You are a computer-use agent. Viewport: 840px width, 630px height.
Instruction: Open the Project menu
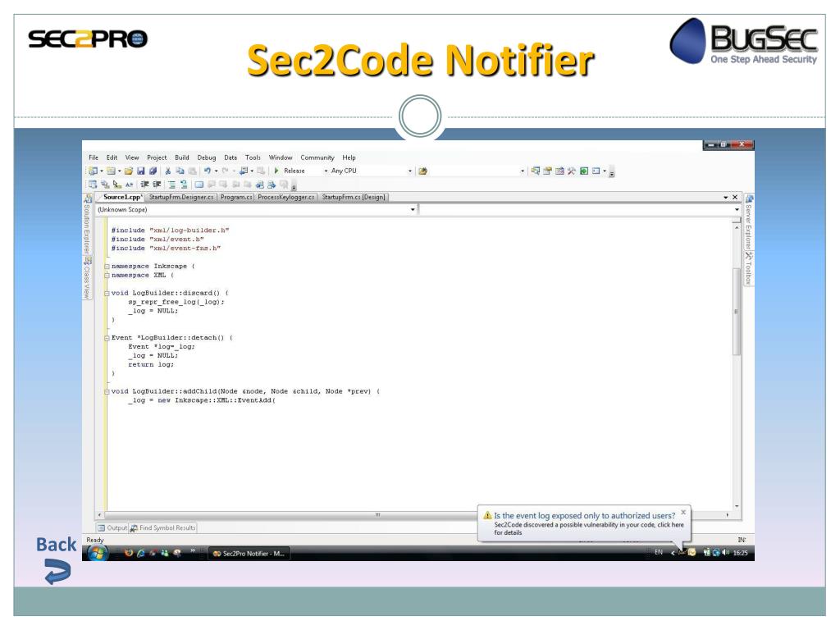(x=157, y=157)
